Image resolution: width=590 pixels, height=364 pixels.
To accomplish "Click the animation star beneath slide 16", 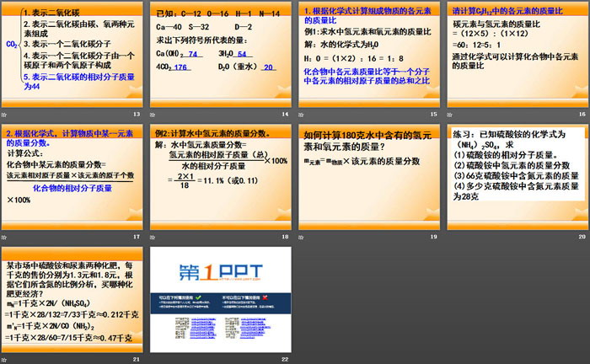I will tap(449, 115).
